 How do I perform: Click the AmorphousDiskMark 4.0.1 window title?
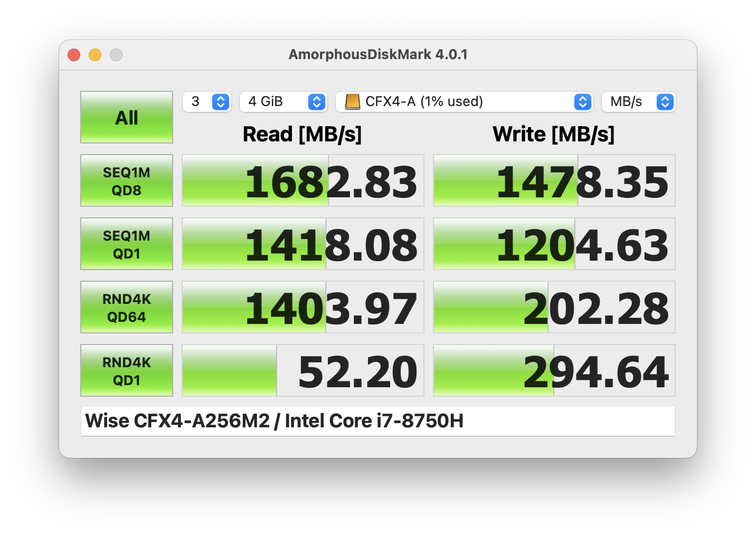coord(378,54)
